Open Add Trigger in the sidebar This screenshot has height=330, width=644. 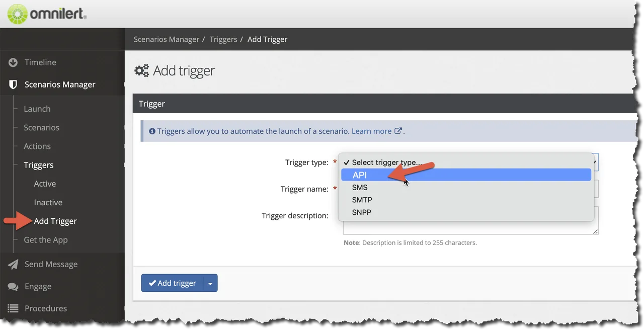click(55, 221)
